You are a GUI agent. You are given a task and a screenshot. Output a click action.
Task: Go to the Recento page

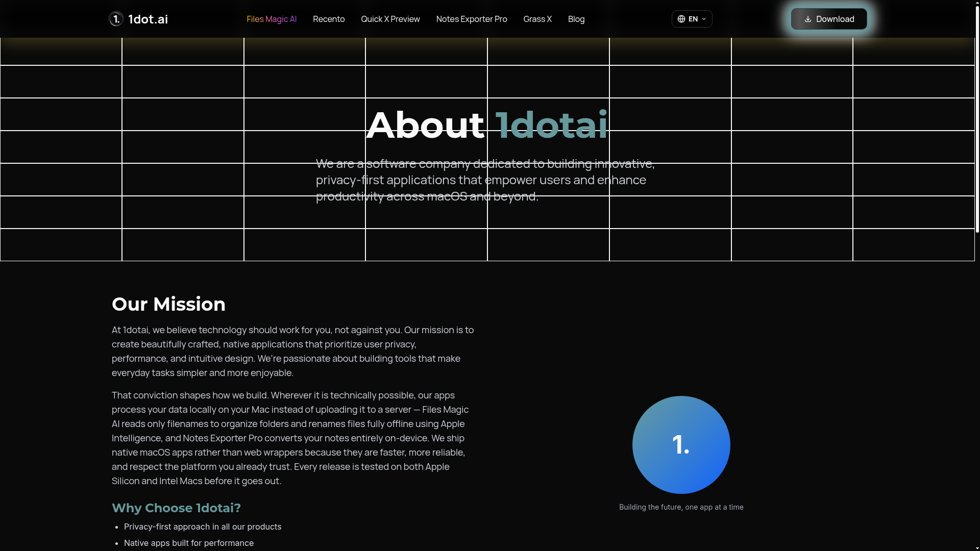tap(329, 19)
